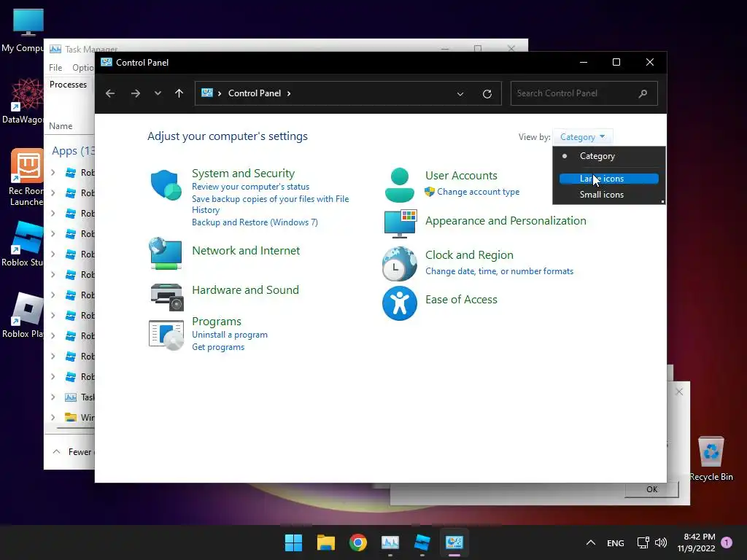Go forward with the Control Panel forward arrow
747x560 pixels.
135,93
